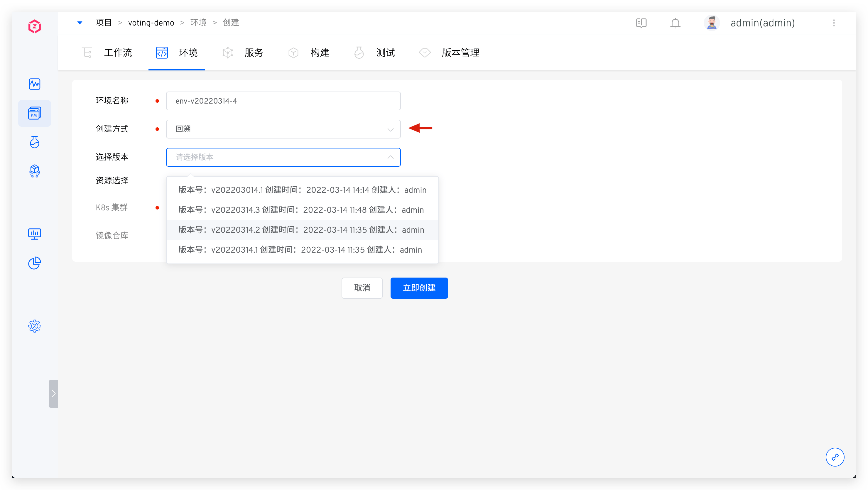Click the 立即创建 button
Screen dimensions: 868x490
[419, 288]
